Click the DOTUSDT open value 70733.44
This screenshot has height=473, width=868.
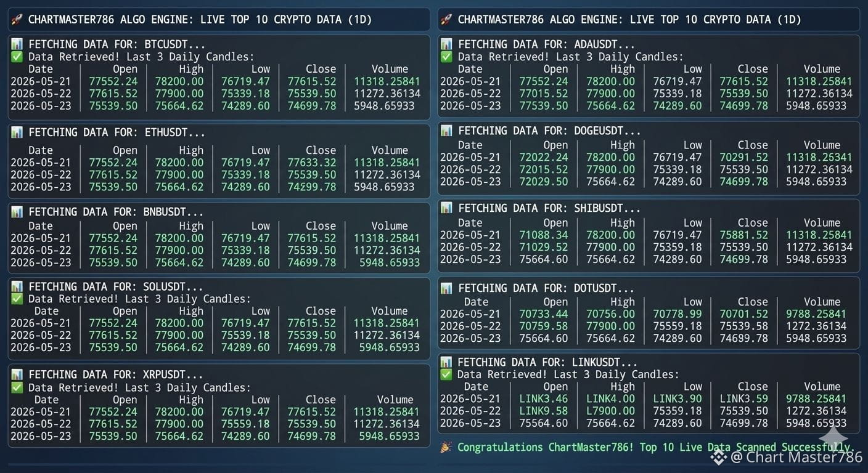pos(544,314)
